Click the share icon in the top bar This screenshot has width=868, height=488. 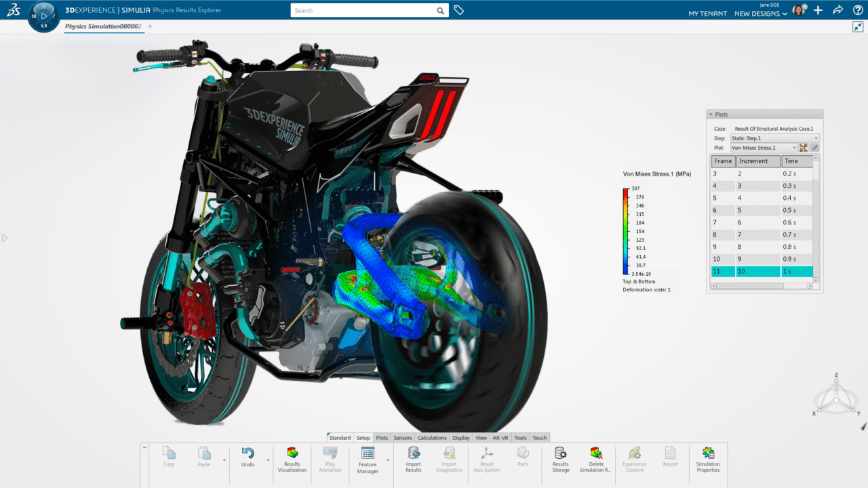(838, 10)
